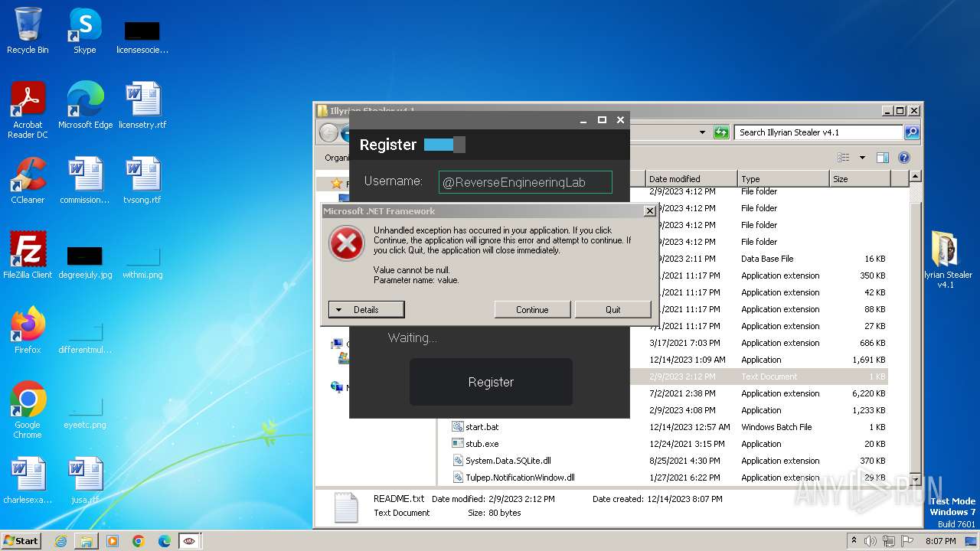
Task: Click the volume icon in system tray
Action: 870,541
